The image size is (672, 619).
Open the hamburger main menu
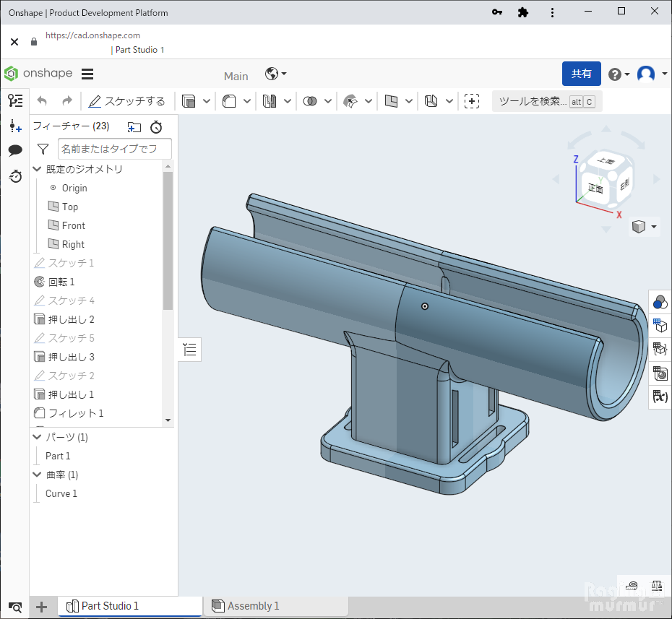pos(87,74)
